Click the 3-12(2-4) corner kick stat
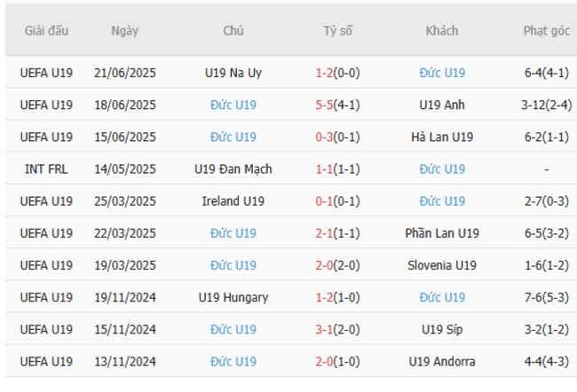Viewport: 577px width, 392px height. tap(546, 105)
